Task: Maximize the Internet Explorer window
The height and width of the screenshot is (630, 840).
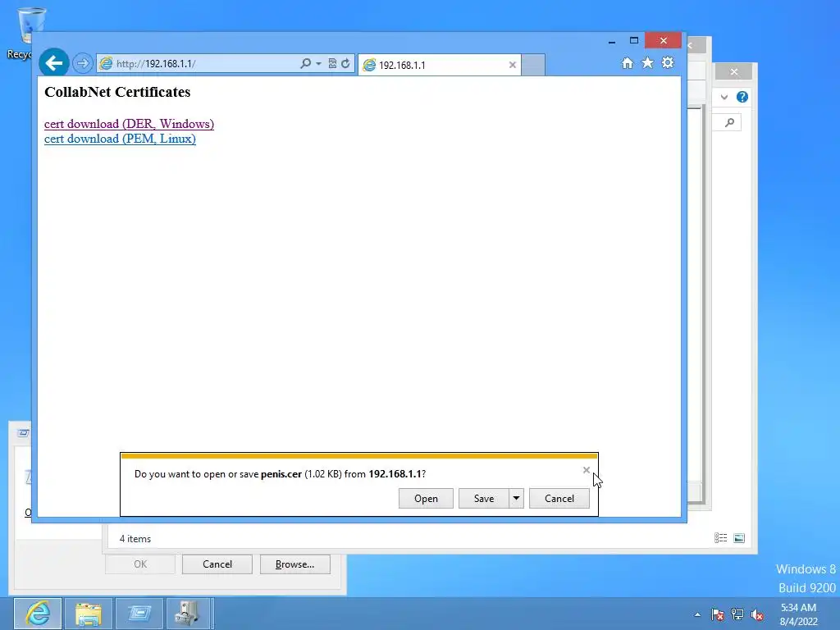Action: (x=634, y=40)
